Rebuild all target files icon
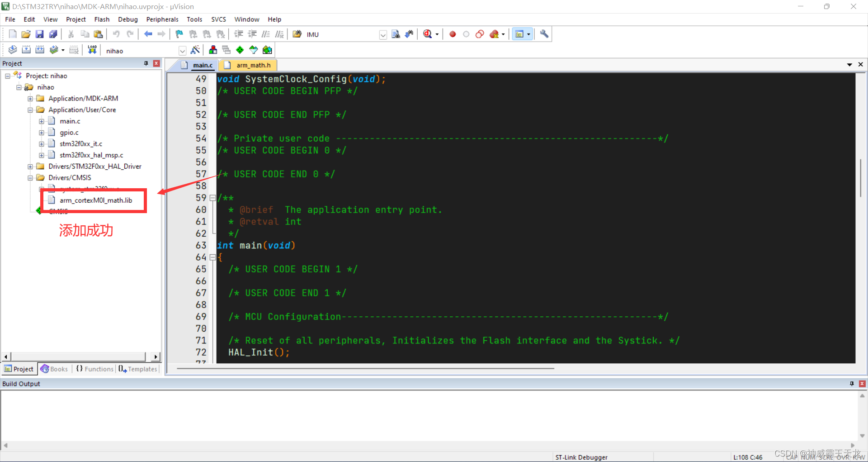The image size is (868, 462). [40, 50]
